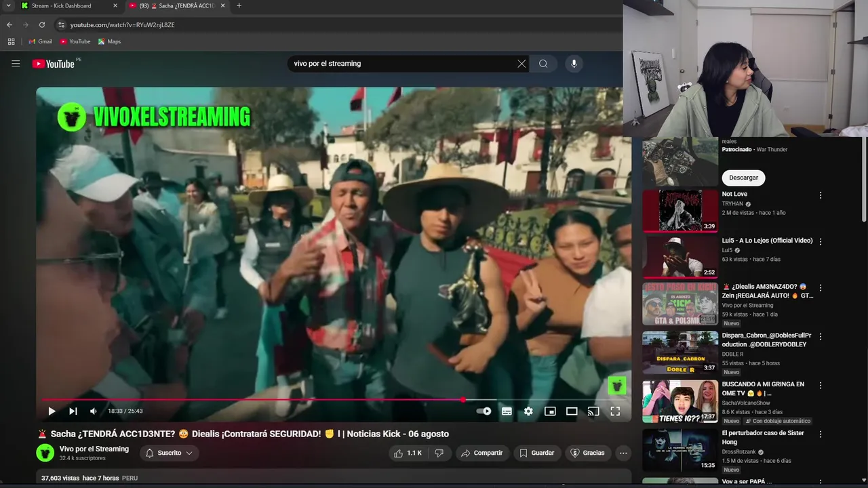Open the Not Love video thumbnail
Viewport: 868px width, 488px height.
click(x=680, y=211)
